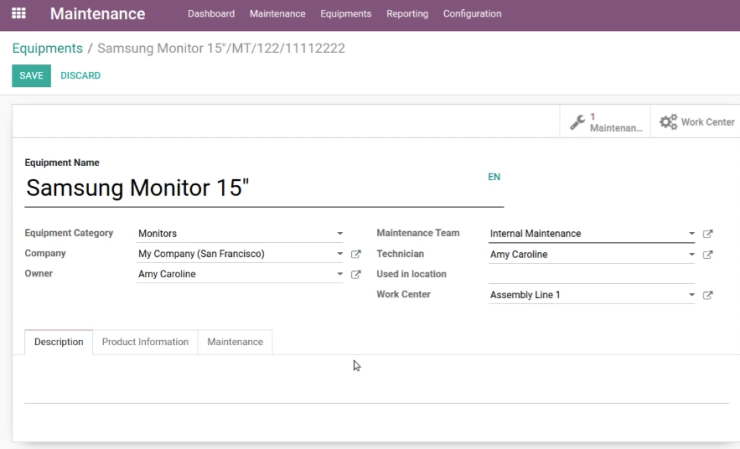This screenshot has height=449, width=740.
Task: Open Owner external link icon
Action: point(356,274)
